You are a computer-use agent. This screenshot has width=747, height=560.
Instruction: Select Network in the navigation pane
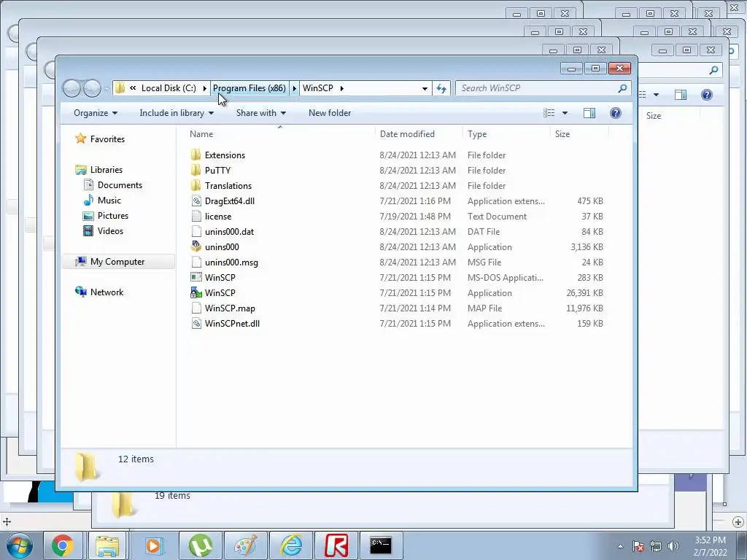(107, 292)
